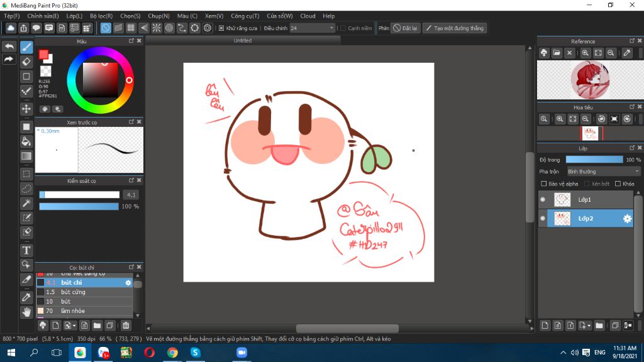Open the Điều chỉnh value dropdown
This screenshot has width=644, height=362.
[x=312, y=28]
